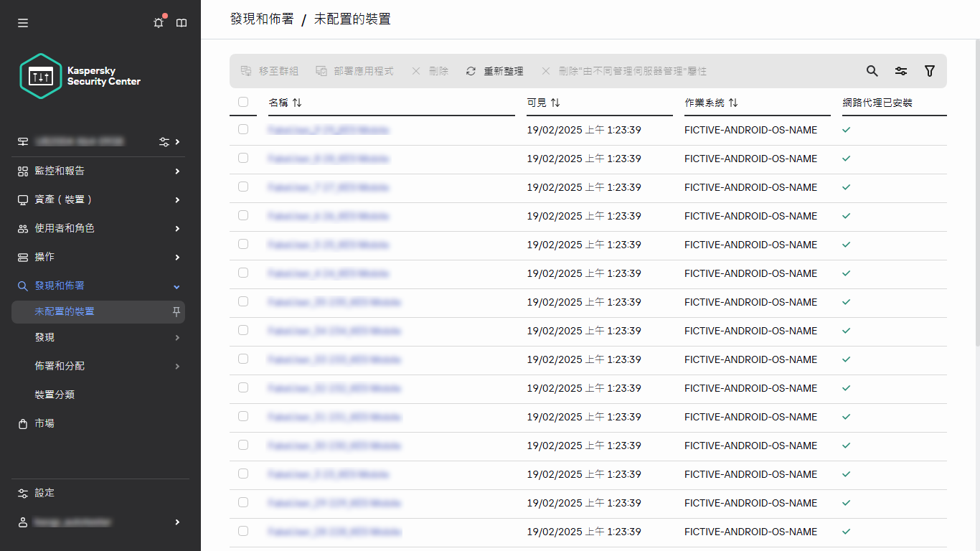Click the 重新整理 refresh button

494,71
